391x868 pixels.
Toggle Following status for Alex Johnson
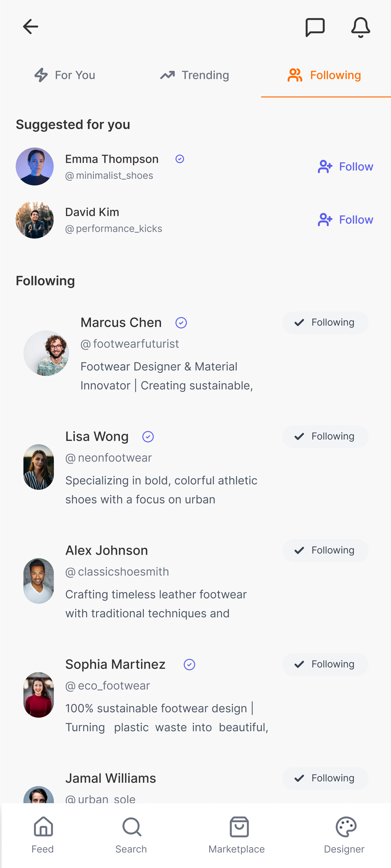click(x=325, y=550)
